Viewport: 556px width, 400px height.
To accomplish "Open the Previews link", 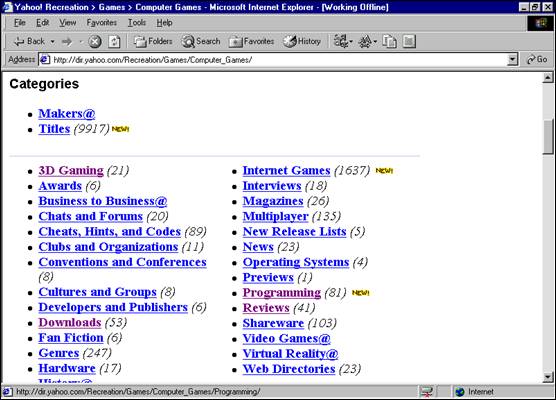I will coord(268,277).
